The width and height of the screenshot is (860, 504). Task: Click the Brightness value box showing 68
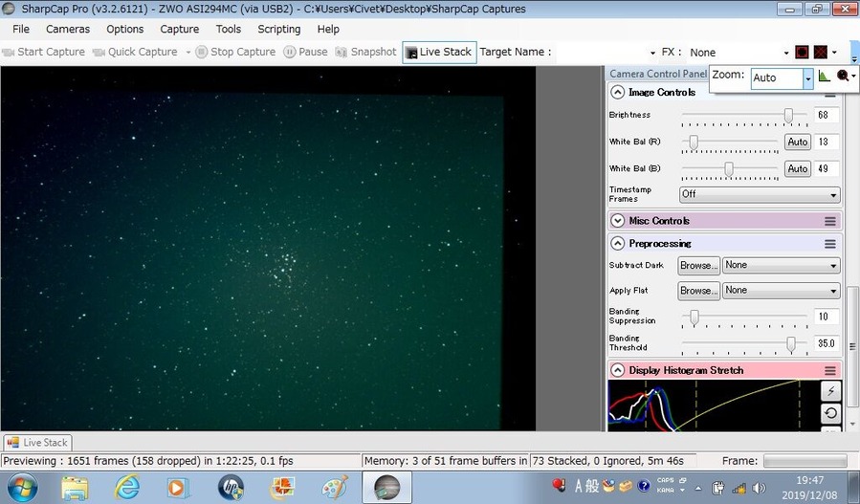coord(827,115)
